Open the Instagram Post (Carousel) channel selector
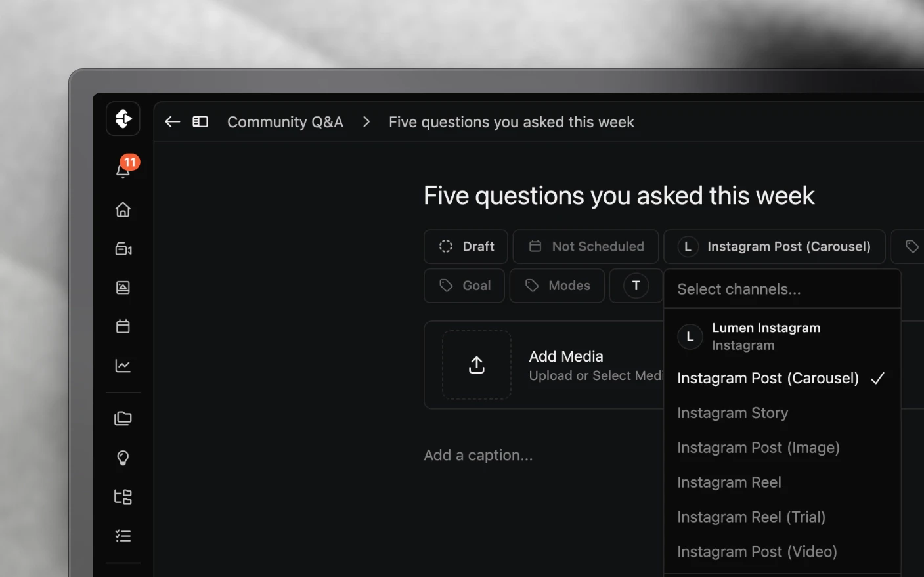This screenshot has width=924, height=577. (x=774, y=246)
